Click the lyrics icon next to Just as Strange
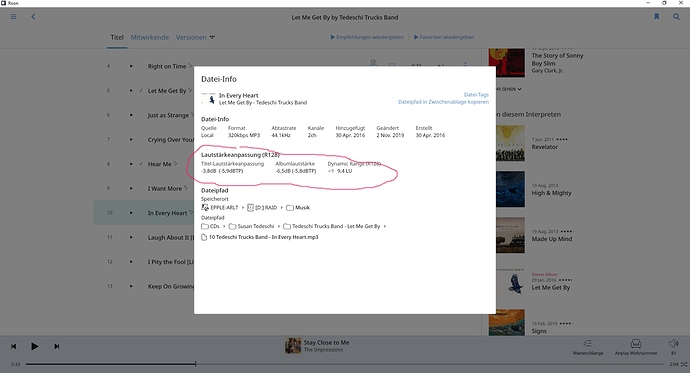Viewport: 690px width, 373px height. pos(192,114)
